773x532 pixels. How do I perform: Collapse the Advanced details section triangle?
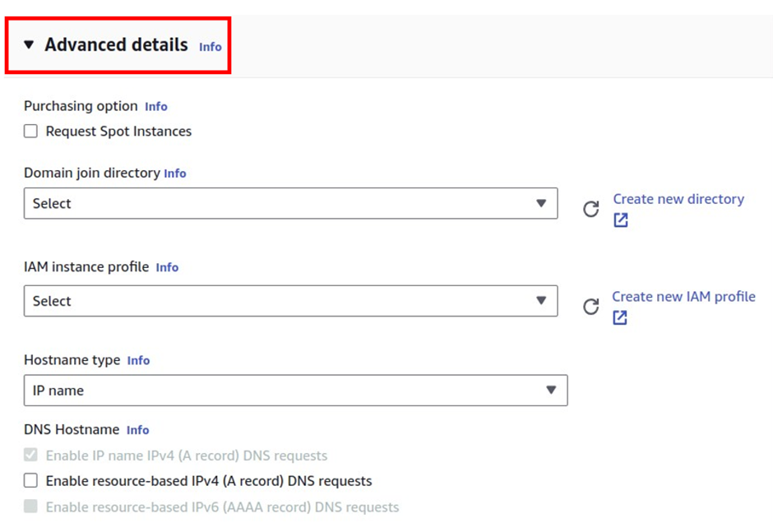(x=29, y=45)
